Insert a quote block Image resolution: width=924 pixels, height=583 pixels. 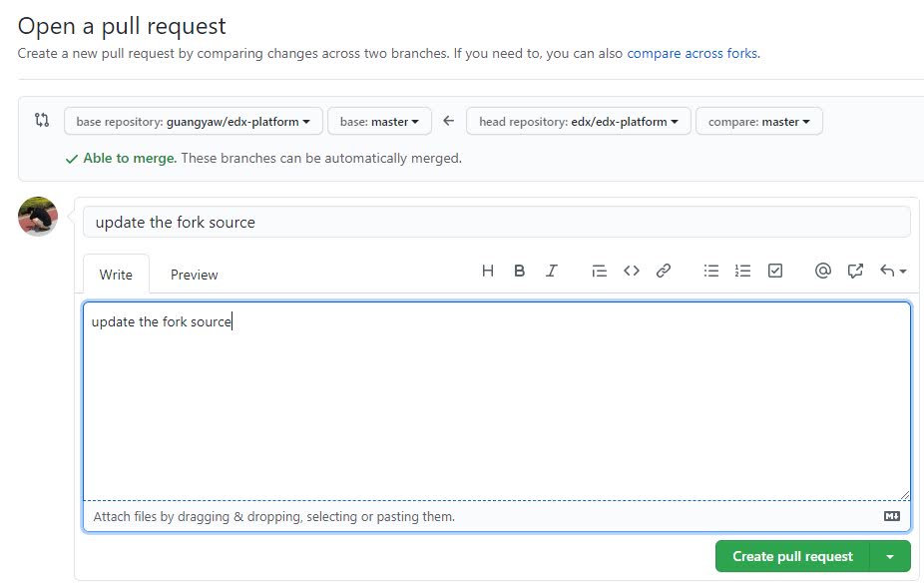point(599,271)
